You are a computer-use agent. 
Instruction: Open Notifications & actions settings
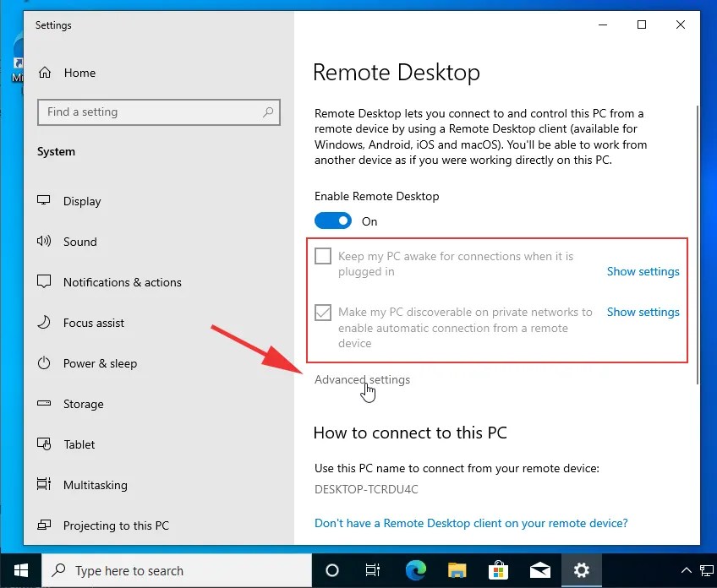pyautogui.click(x=122, y=282)
